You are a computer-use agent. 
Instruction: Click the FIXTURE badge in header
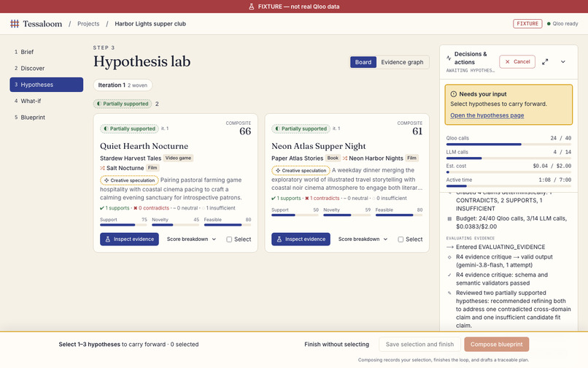coord(527,23)
